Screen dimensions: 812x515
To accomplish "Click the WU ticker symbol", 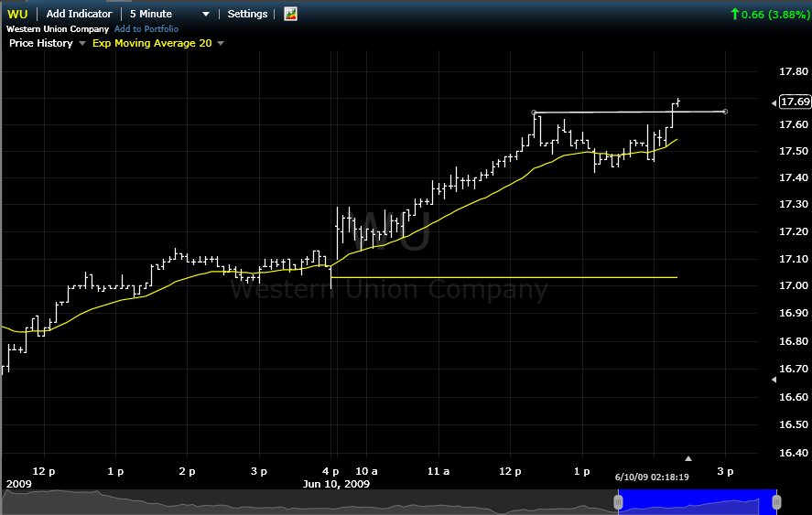I will tap(17, 14).
